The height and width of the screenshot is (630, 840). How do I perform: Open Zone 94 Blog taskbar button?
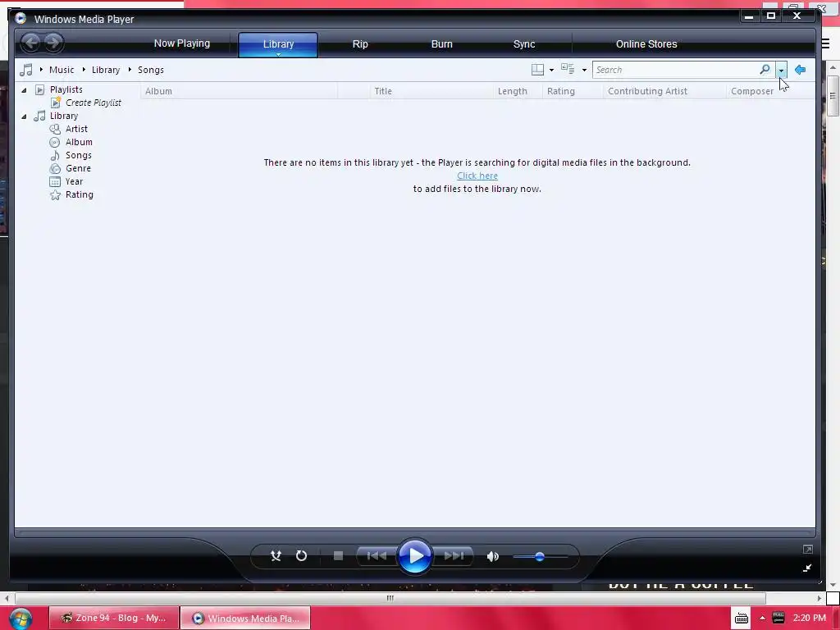pos(114,618)
